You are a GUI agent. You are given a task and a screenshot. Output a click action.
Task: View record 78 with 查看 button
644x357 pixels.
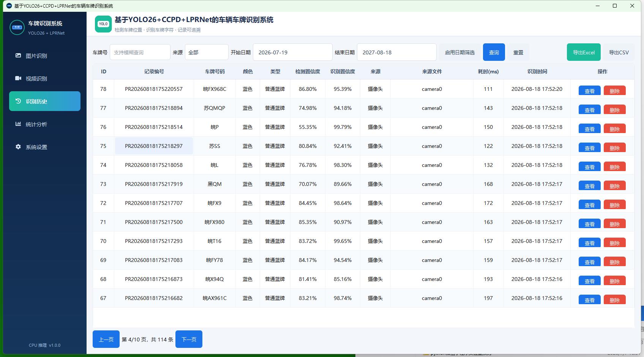[x=589, y=91]
